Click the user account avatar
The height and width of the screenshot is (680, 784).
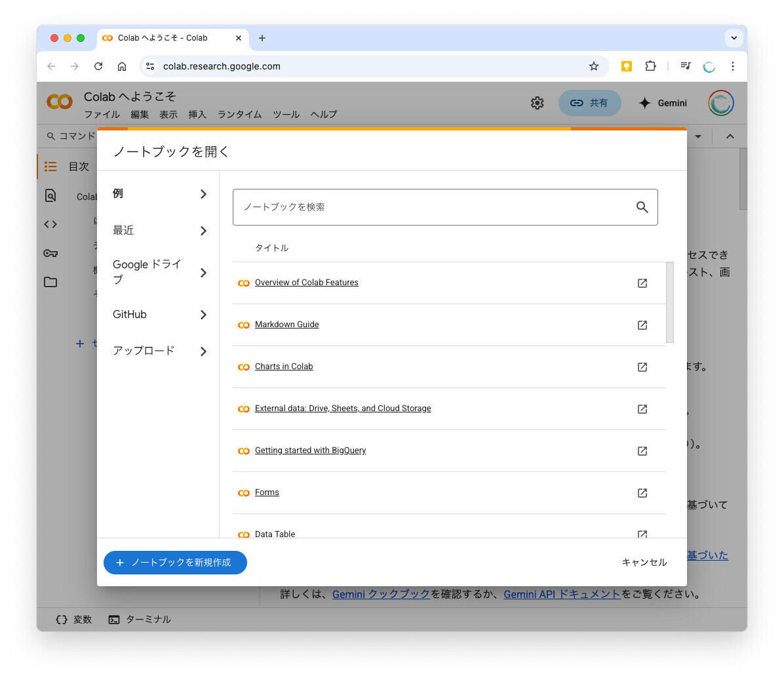(720, 103)
